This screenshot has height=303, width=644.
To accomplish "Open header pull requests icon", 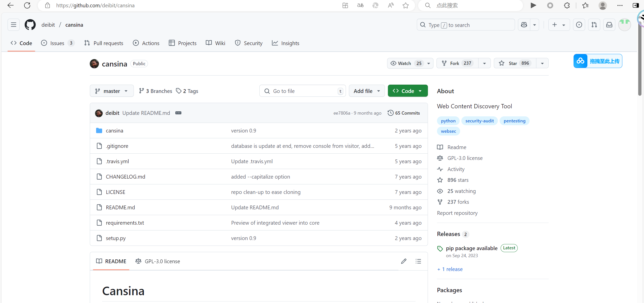I will 594,25.
